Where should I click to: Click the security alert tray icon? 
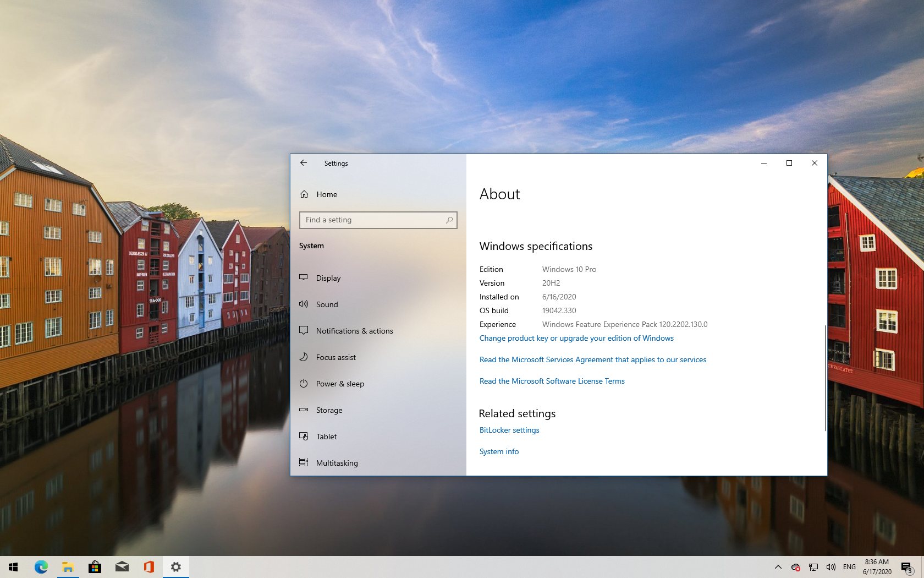point(795,567)
